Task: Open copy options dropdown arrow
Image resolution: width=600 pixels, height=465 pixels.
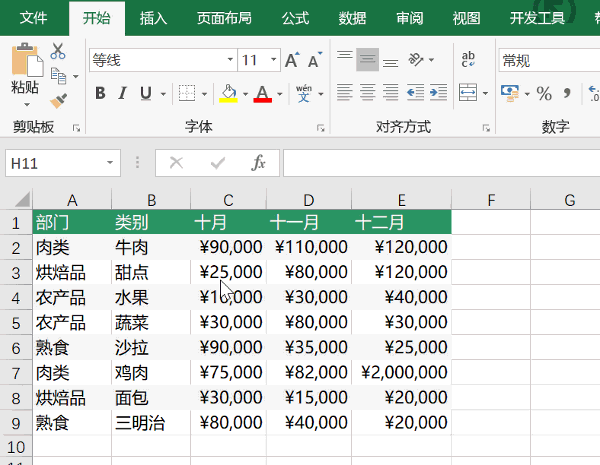Action: click(x=76, y=77)
